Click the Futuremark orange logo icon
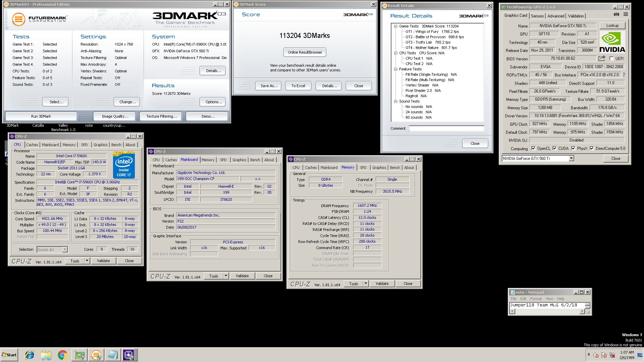This screenshot has width=644, height=362. tap(18, 19)
